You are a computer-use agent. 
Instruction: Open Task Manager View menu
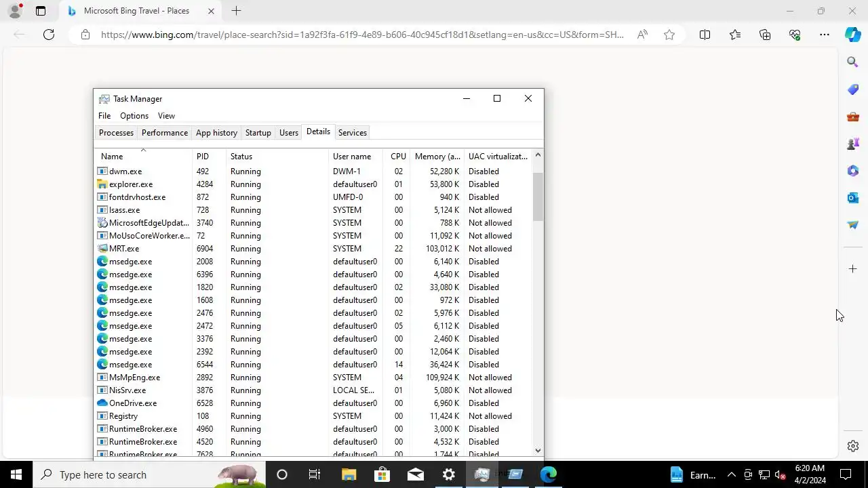(x=166, y=116)
